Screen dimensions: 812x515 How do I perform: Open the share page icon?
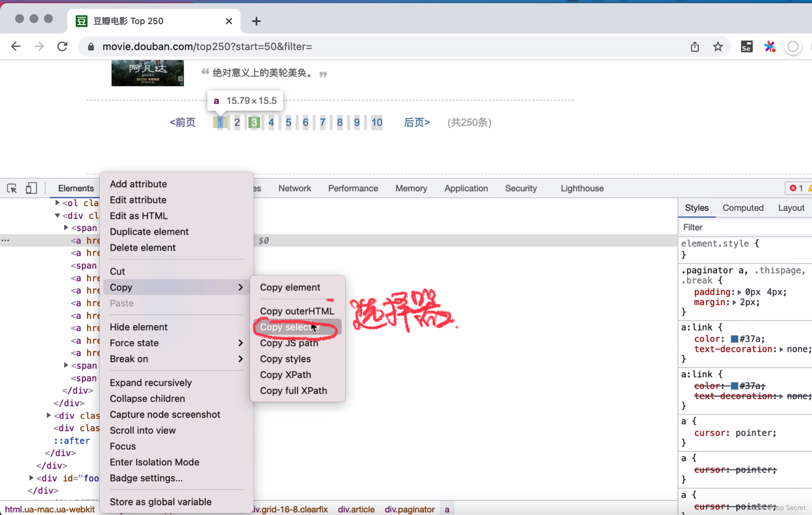tap(695, 46)
